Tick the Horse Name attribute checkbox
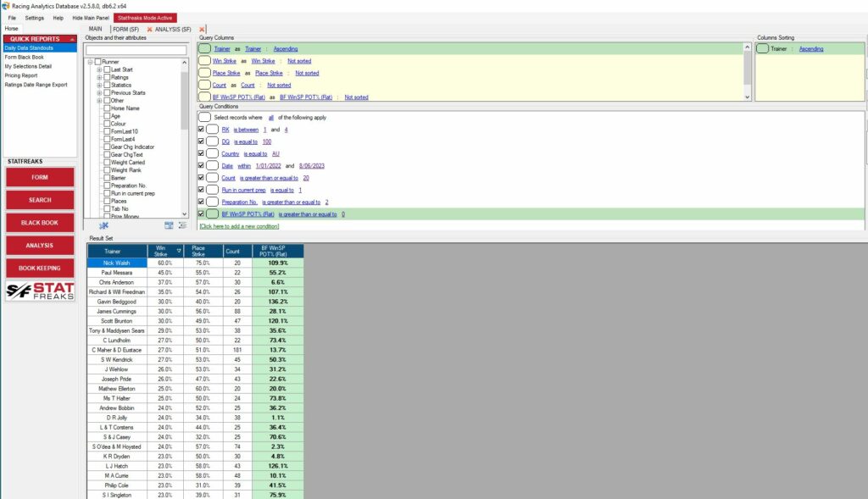This screenshot has height=499, width=868. [107, 108]
